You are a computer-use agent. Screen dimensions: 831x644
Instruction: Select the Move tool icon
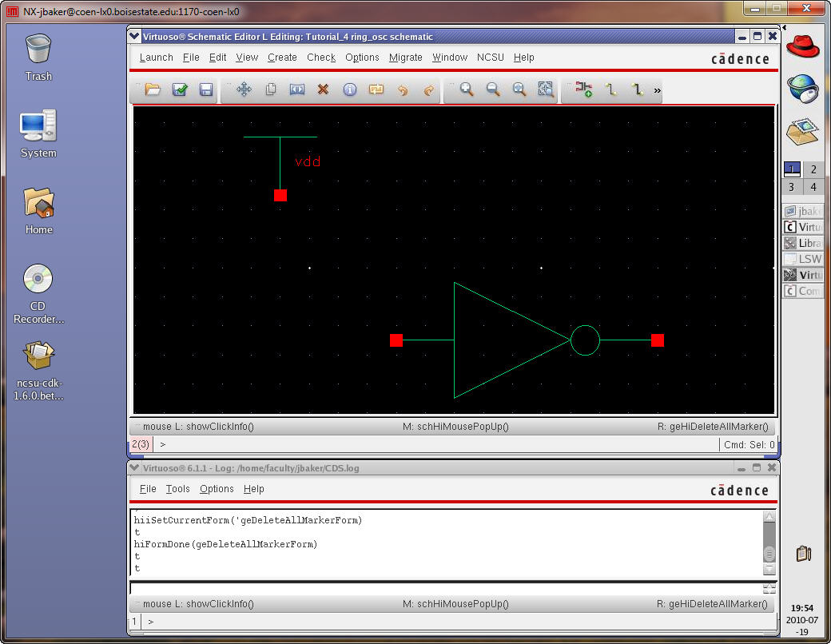click(x=244, y=90)
